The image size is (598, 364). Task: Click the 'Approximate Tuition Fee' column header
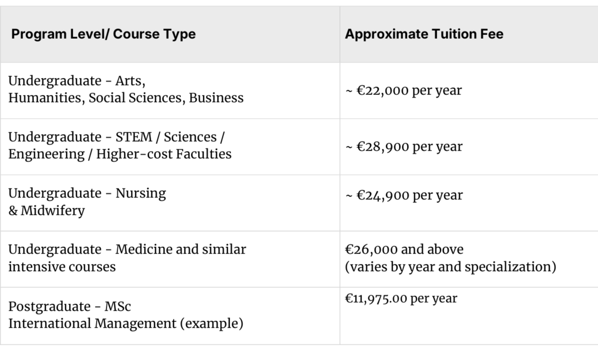[424, 34]
